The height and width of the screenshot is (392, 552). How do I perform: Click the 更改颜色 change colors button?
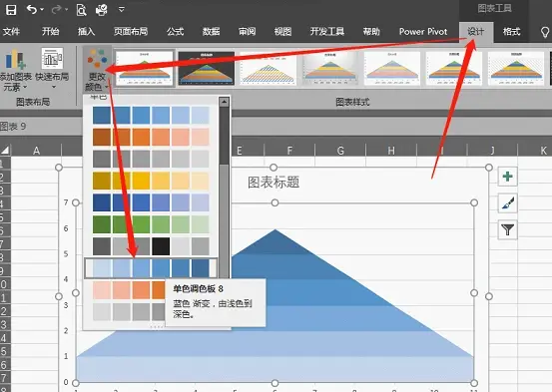pos(97,69)
